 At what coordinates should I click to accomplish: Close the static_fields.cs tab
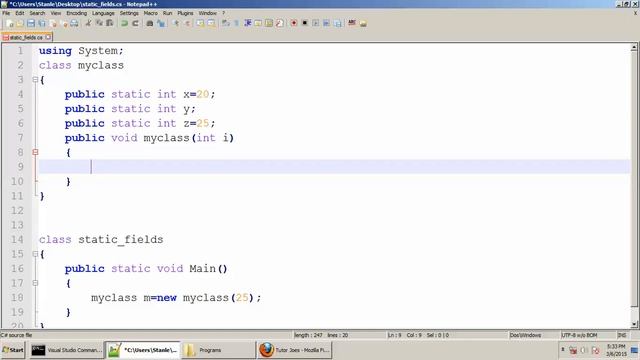[48, 37]
